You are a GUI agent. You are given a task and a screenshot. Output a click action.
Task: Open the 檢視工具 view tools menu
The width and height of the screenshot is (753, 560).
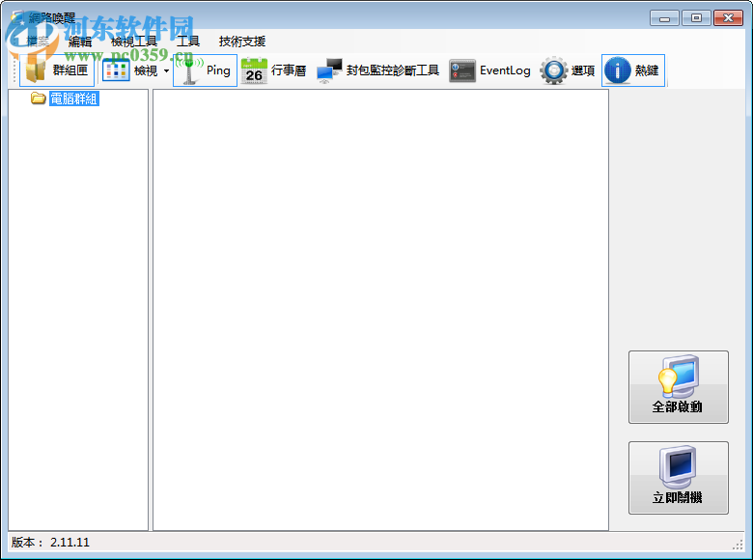[134, 42]
